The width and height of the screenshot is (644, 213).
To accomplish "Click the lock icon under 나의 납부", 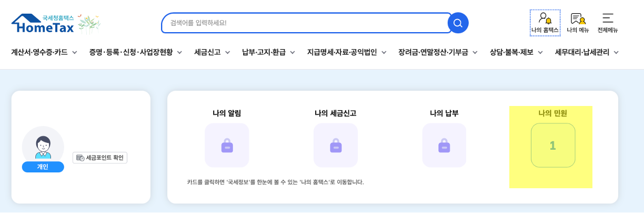I will [x=444, y=146].
